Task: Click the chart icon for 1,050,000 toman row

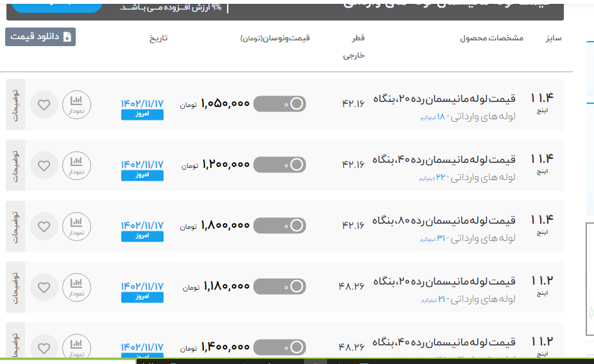Action: (x=76, y=104)
